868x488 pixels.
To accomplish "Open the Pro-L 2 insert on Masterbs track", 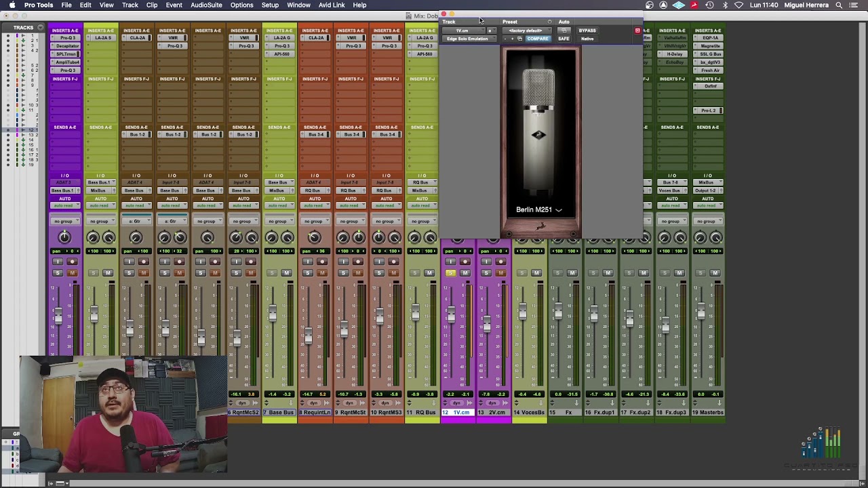I will click(709, 110).
